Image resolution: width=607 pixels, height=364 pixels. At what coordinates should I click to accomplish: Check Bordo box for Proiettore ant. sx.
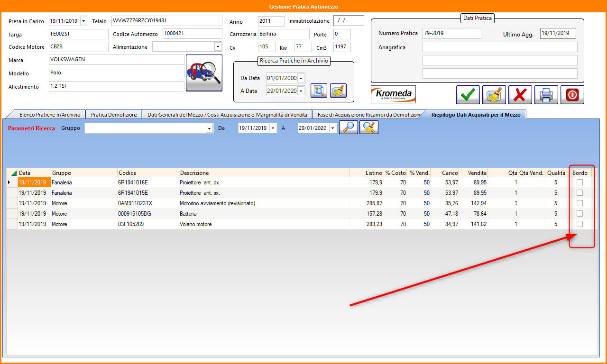pos(579,193)
